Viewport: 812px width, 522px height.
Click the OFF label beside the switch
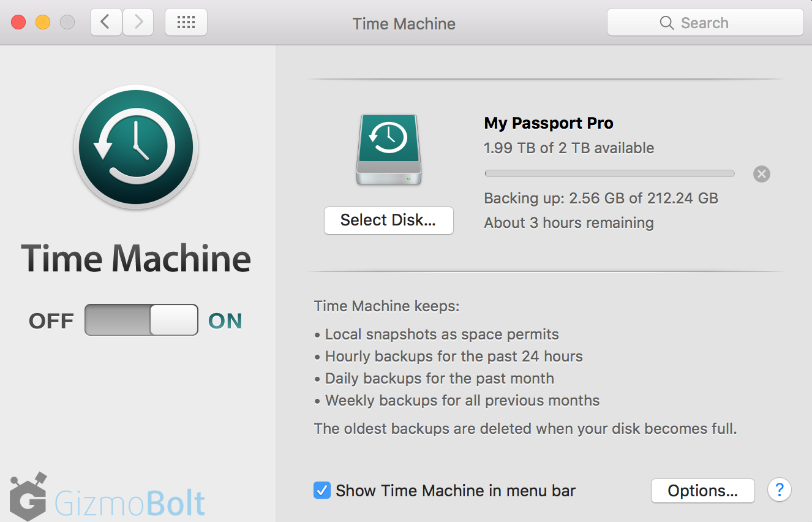(51, 321)
